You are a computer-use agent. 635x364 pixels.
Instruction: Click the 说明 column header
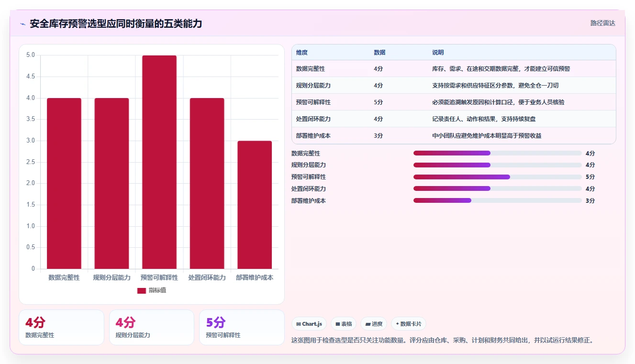(x=438, y=52)
